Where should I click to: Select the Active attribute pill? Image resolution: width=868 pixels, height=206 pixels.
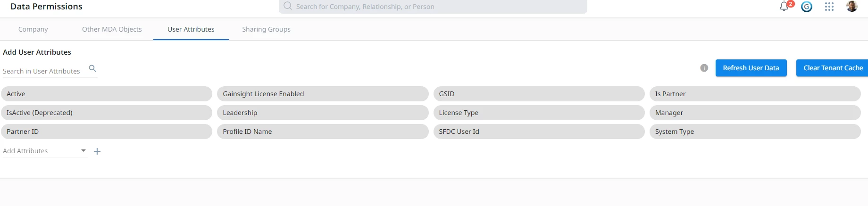point(107,94)
